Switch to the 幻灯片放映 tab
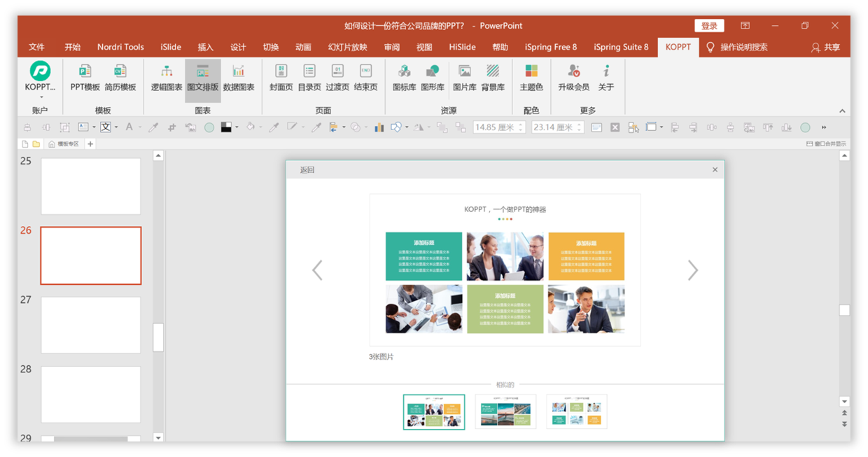Image resolution: width=868 pixels, height=457 pixels. click(x=348, y=48)
